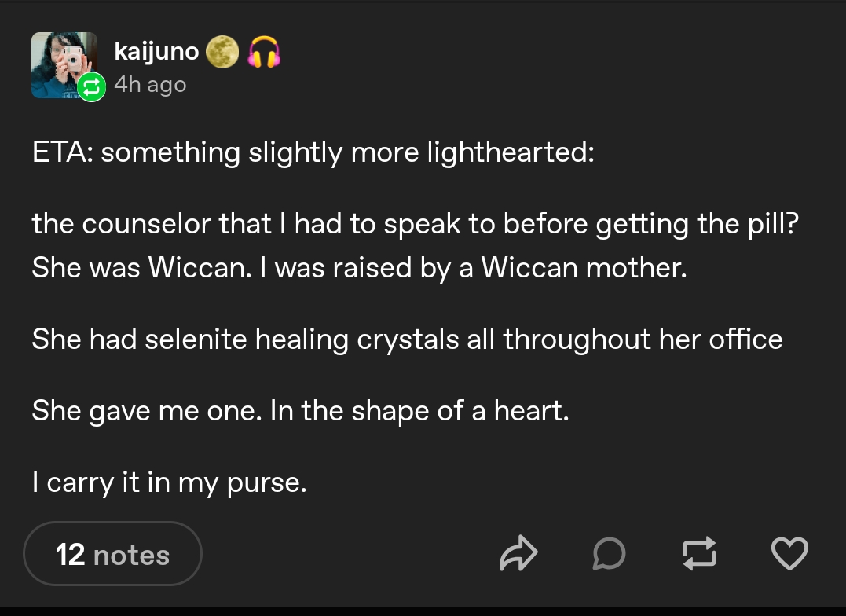Screen dimensions: 846x616
Task: Share the post via the arrow icon
Action: [x=518, y=553]
